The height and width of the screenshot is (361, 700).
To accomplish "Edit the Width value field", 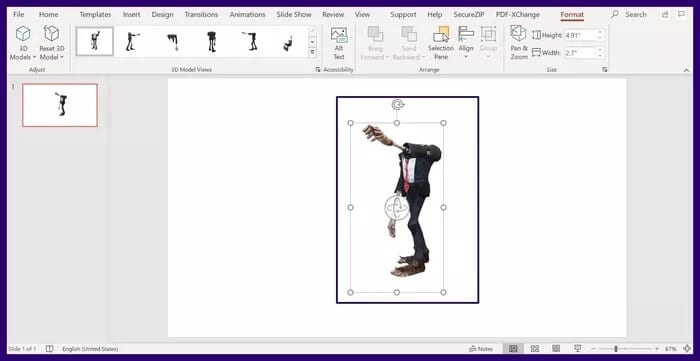I will click(579, 53).
